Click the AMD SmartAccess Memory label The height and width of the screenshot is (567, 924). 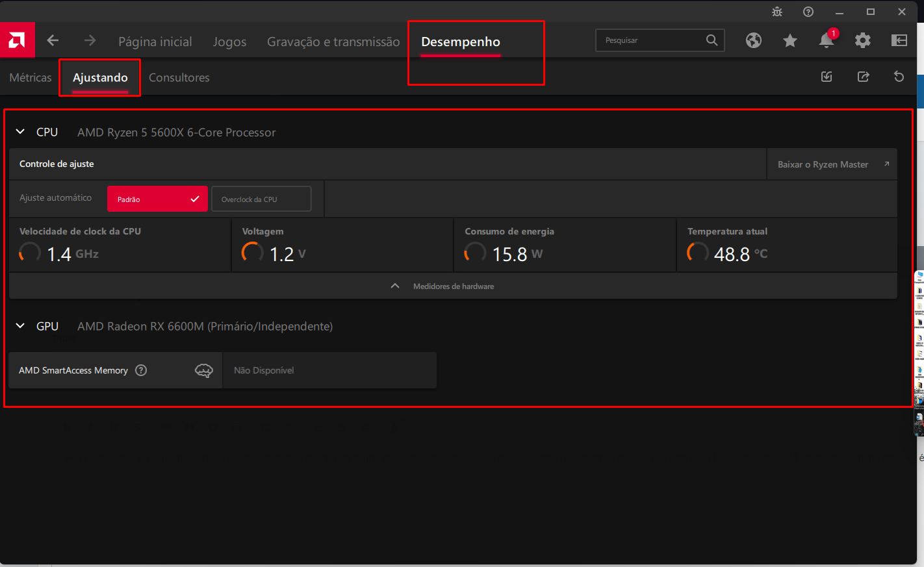point(73,370)
